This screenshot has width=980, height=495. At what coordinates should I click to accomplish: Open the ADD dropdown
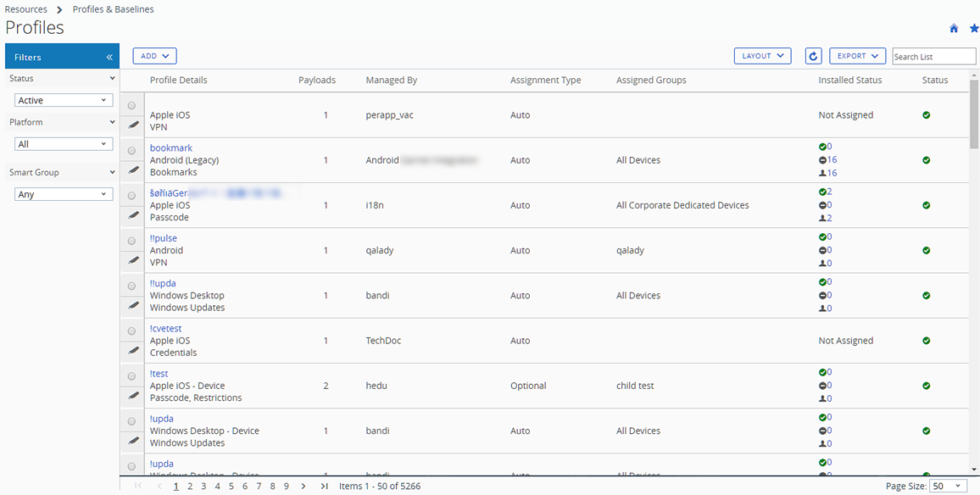coord(155,56)
